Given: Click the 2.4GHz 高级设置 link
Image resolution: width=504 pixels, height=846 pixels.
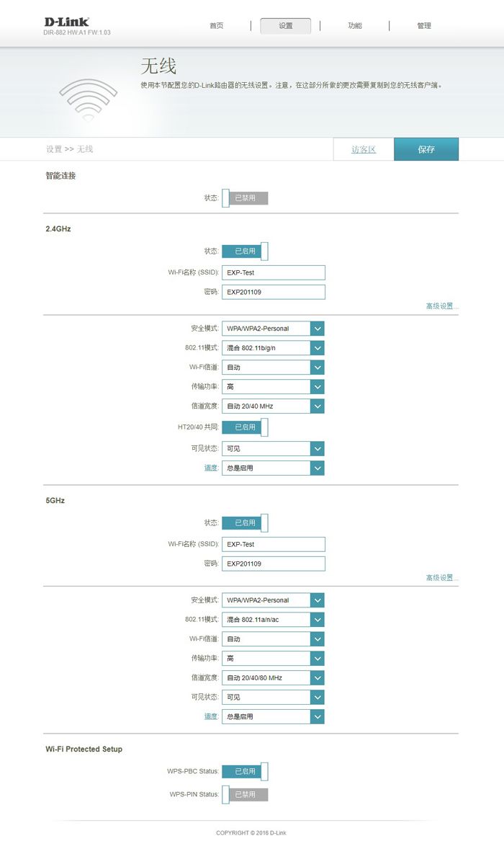Looking at the screenshot, I should click(442, 306).
